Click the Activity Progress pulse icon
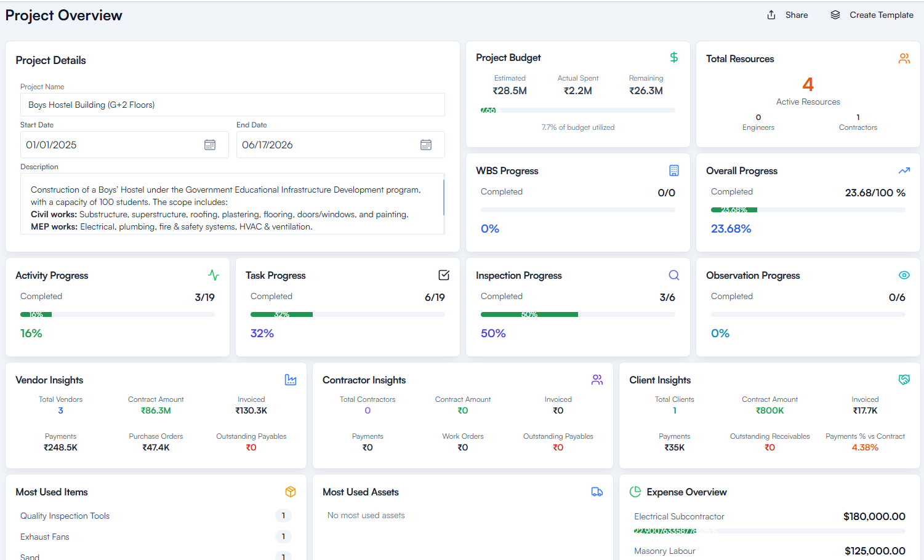Image resolution: width=924 pixels, height=560 pixels. [x=214, y=275]
